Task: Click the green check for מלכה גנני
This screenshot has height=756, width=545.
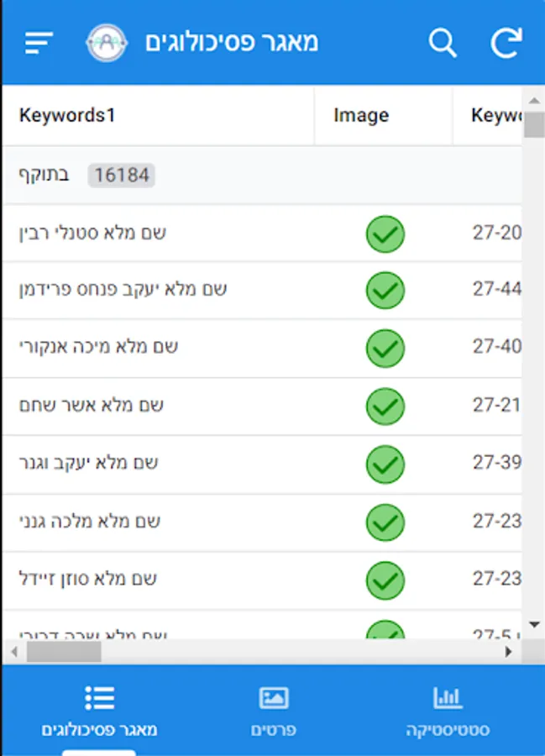Action: [x=385, y=522]
